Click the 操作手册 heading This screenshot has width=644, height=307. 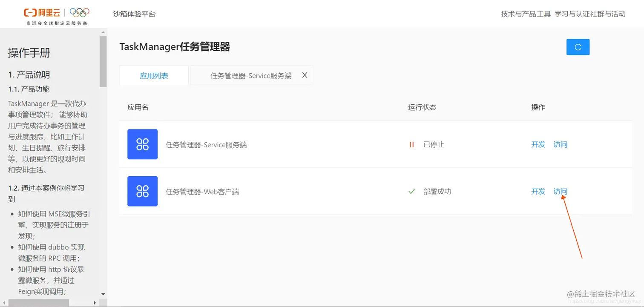29,53
